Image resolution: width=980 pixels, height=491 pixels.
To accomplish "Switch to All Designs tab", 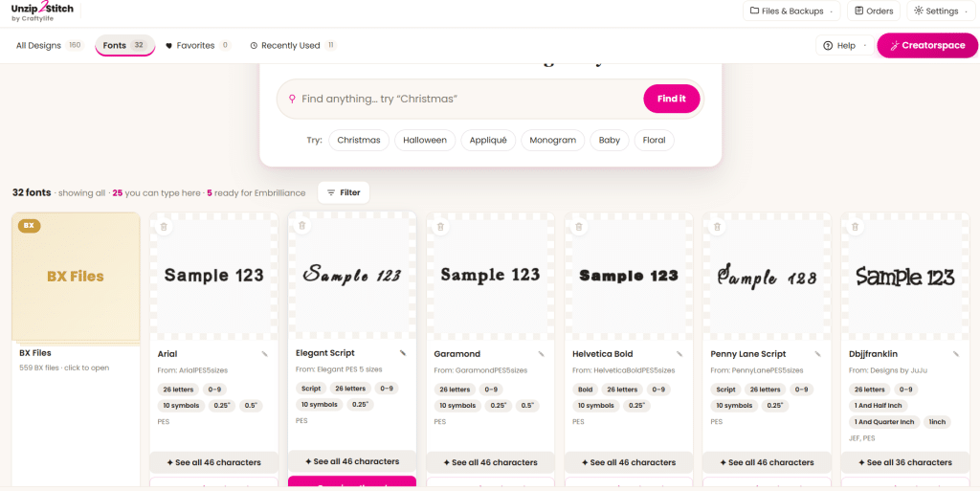I will click(50, 46).
